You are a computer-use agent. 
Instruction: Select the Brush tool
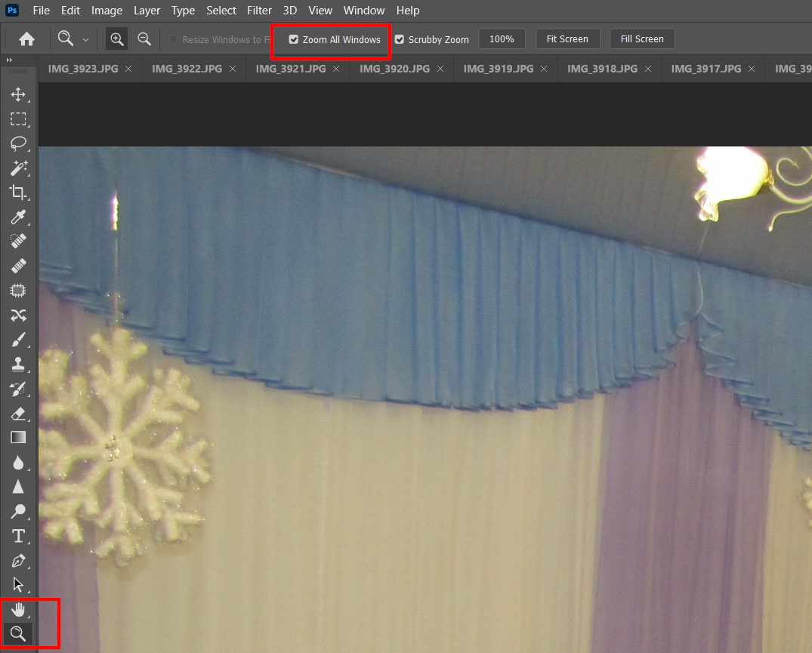click(x=18, y=340)
